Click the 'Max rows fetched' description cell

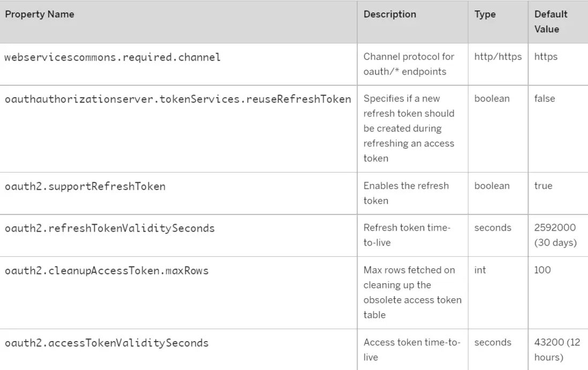pos(412,292)
